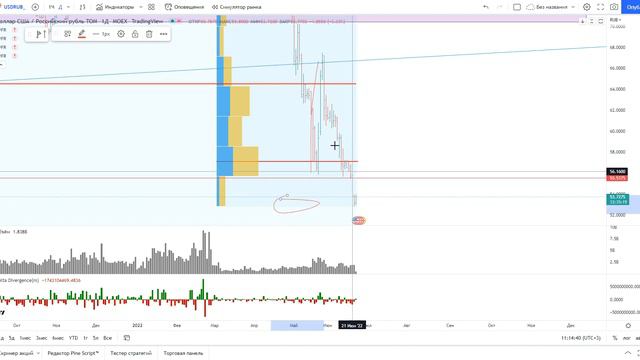
Task: Start the Симулятор рынка replay
Action: (x=236, y=7)
